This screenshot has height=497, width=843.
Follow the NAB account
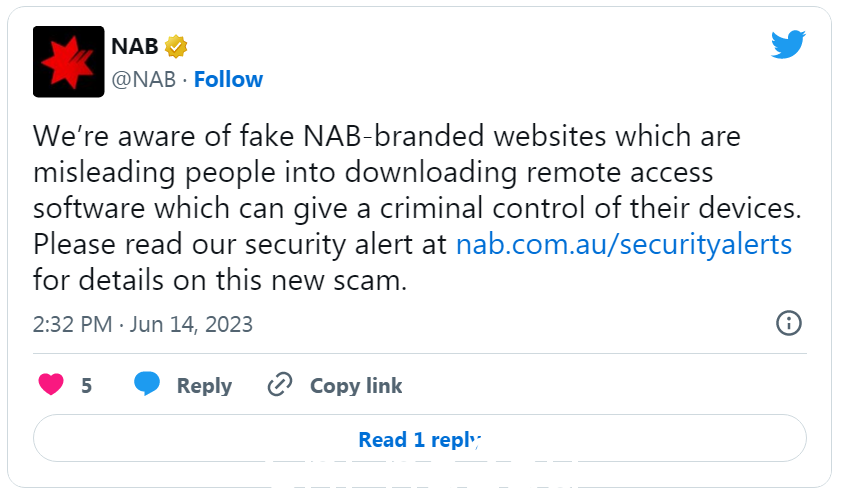(x=228, y=80)
